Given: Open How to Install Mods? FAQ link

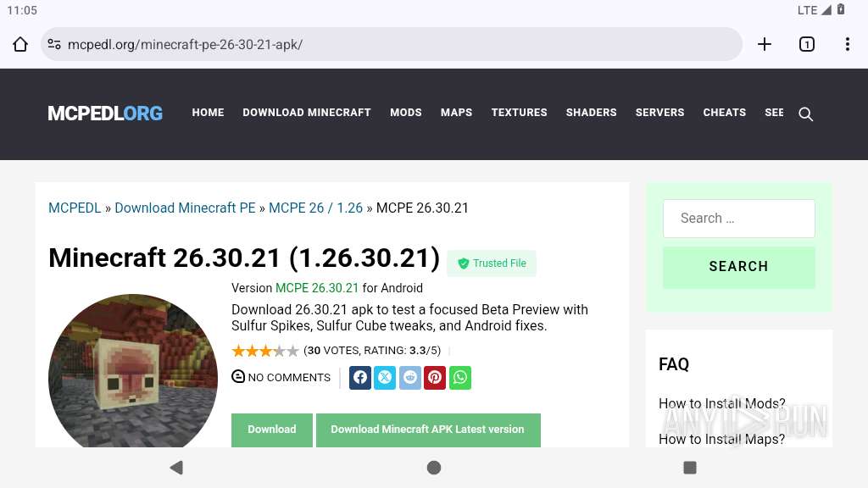Looking at the screenshot, I should click(722, 403).
